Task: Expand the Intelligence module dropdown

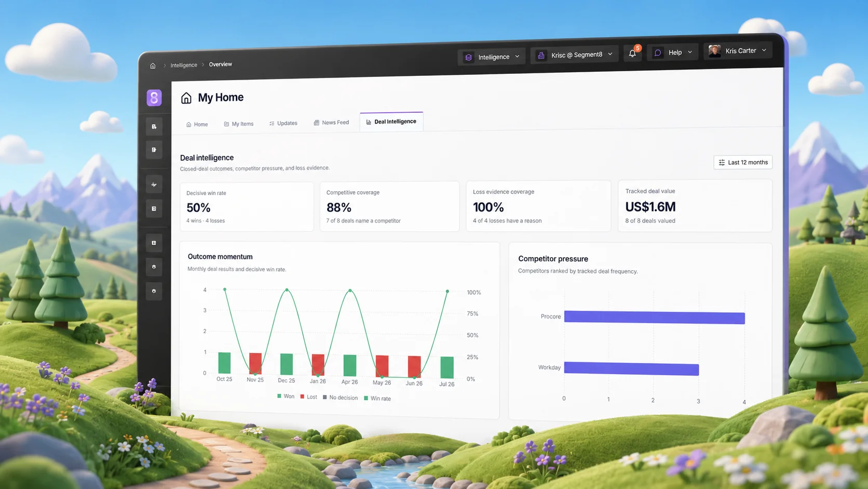Action: coord(492,57)
